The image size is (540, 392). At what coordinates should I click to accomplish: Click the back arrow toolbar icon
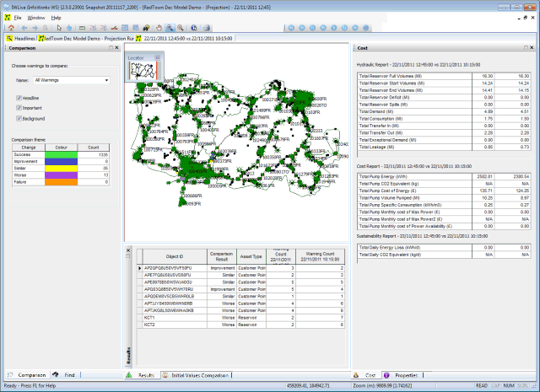pyautogui.click(x=25, y=28)
